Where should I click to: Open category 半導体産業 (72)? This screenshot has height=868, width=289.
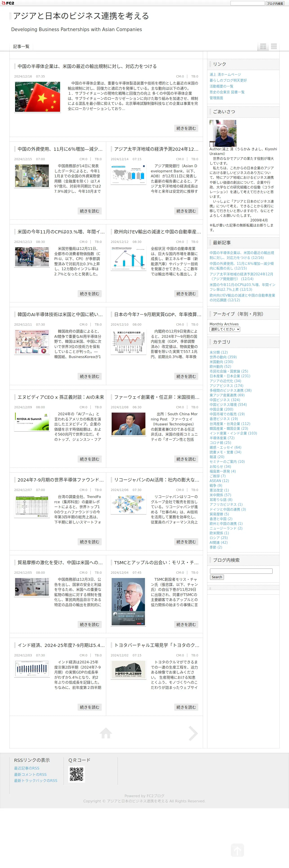pyautogui.click(x=222, y=438)
